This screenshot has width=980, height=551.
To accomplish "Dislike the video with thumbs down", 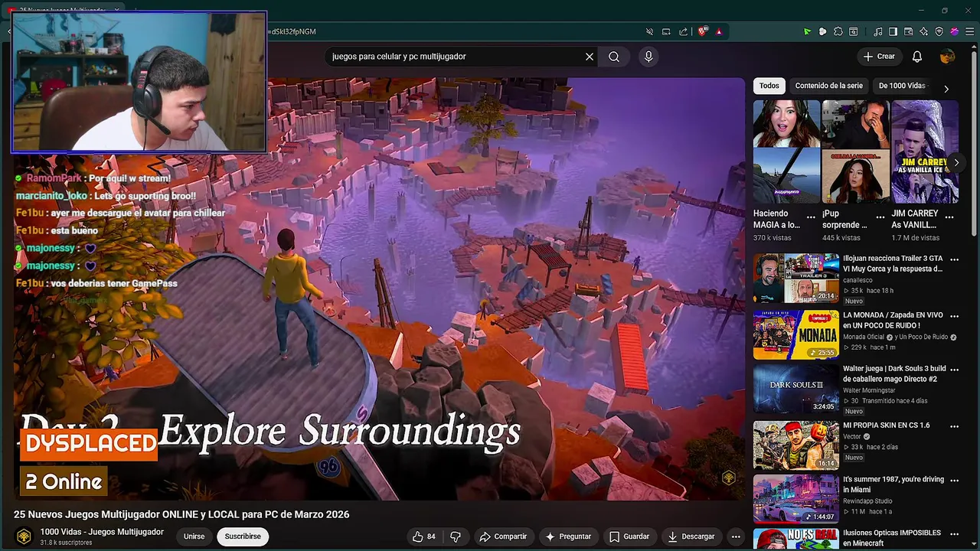I will (456, 536).
